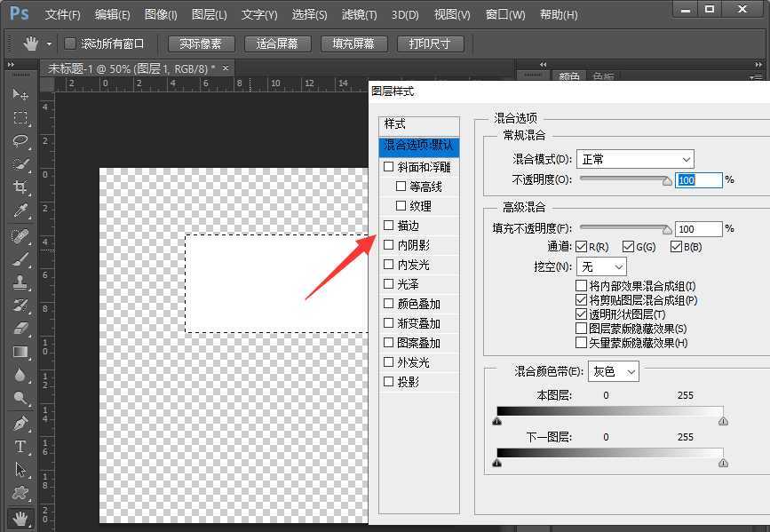The width and height of the screenshot is (770, 532).
Task: Open the 图层(L) menu
Action: [x=210, y=15]
